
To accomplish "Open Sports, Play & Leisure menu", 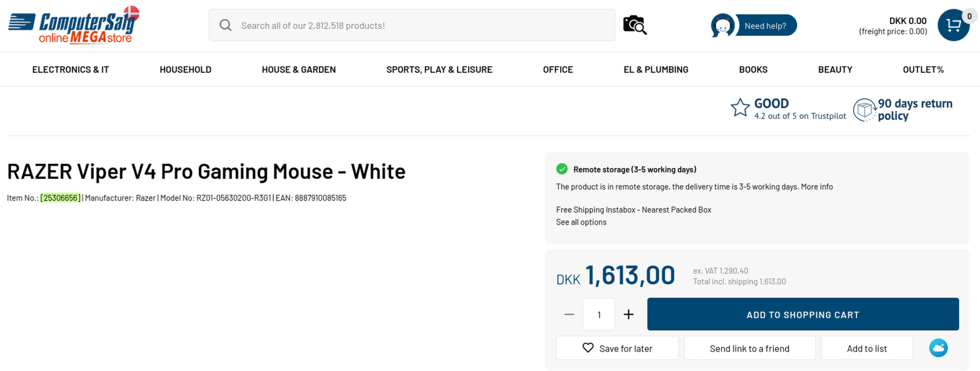I will point(439,70).
